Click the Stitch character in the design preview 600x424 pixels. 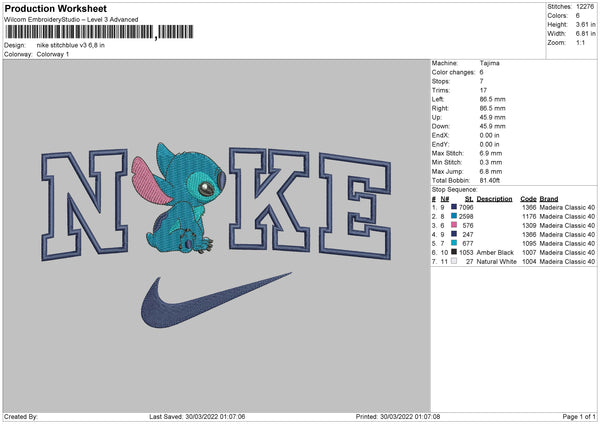(179, 198)
